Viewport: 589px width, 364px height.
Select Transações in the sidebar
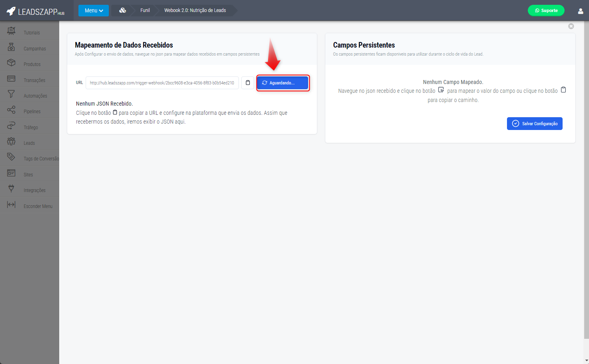point(34,80)
